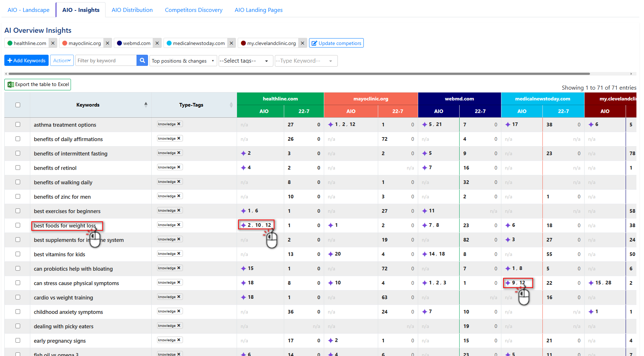Viewport: 644px width, 356px height.
Task: Click medicalnewstoday AIO sparkle for asthma treatment options
Action: coord(508,125)
